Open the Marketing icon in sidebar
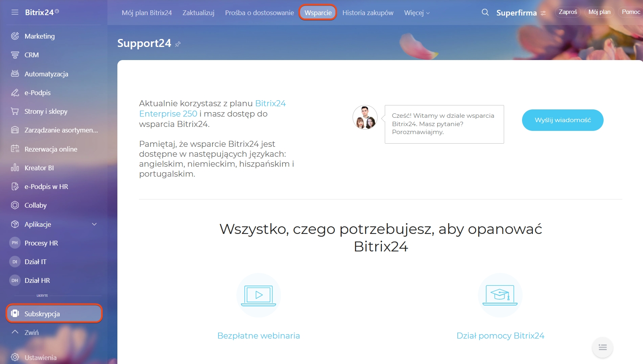643x364 pixels. click(x=15, y=36)
